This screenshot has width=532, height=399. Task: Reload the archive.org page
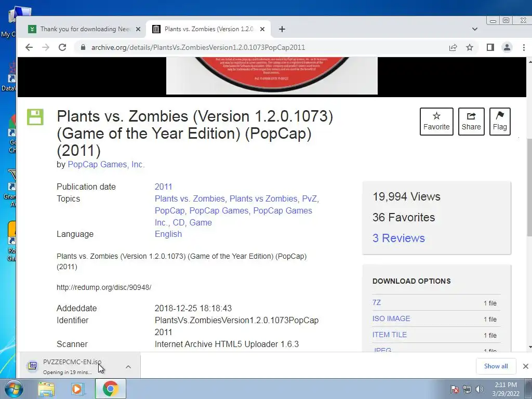(62, 47)
